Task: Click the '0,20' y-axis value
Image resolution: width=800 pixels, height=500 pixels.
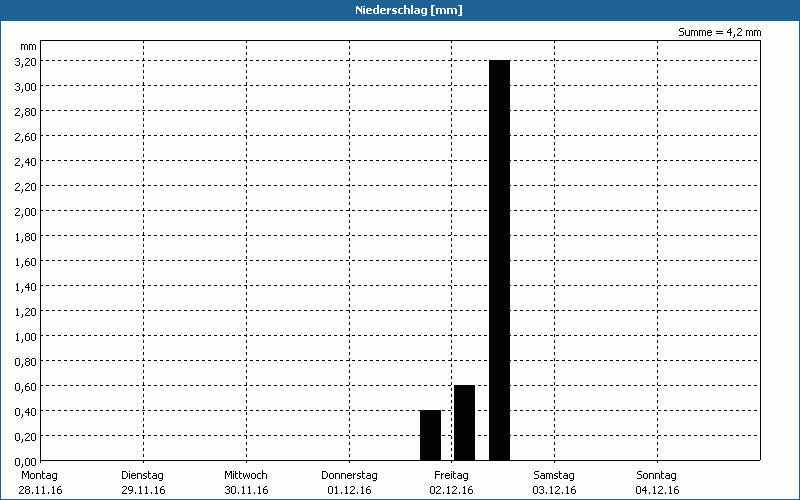Action: (x=26, y=437)
